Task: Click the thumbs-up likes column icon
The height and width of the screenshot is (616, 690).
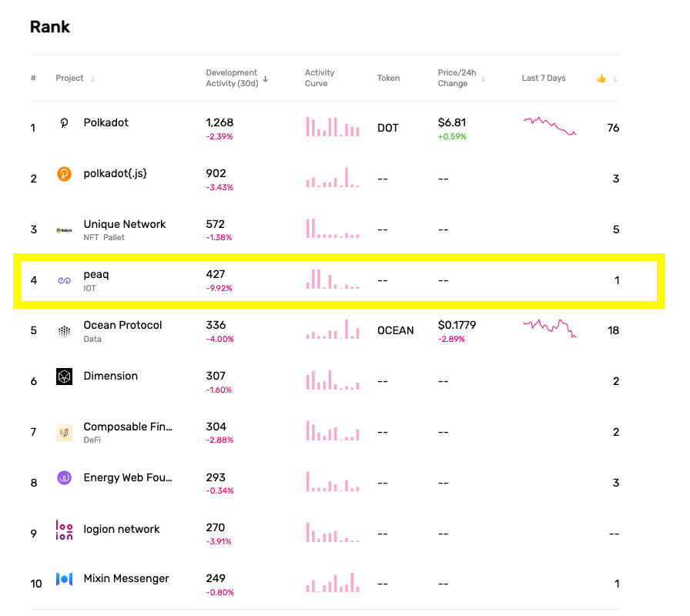Action: [601, 79]
